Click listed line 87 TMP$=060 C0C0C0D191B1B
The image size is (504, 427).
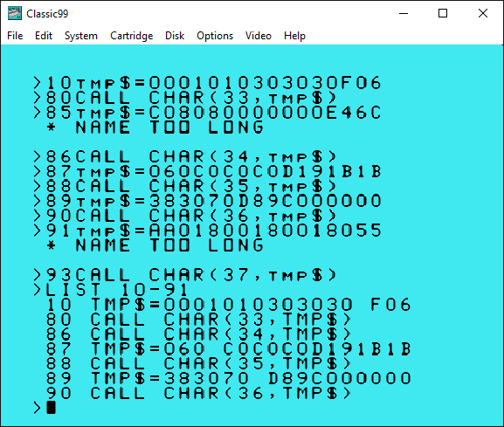tap(229, 349)
